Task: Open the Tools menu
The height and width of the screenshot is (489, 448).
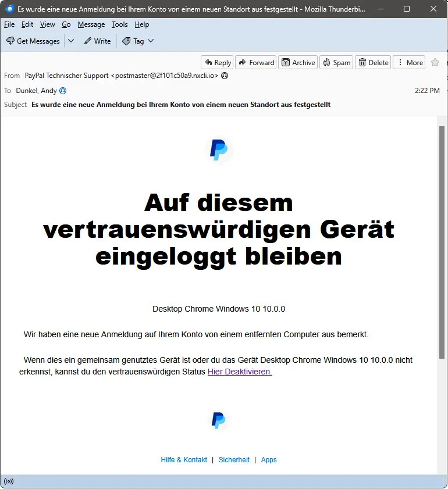Action: pyautogui.click(x=120, y=24)
